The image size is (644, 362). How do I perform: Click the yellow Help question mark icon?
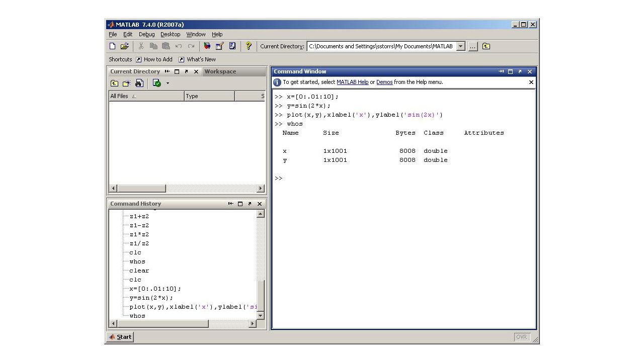248,46
